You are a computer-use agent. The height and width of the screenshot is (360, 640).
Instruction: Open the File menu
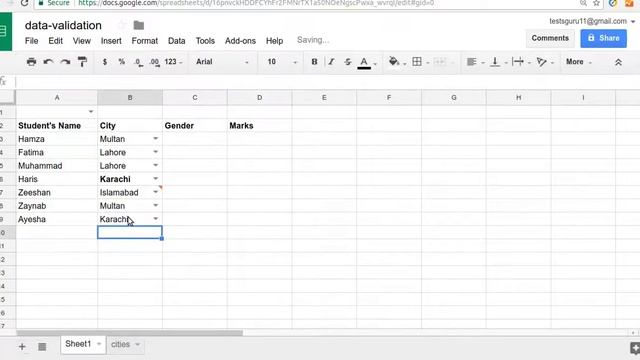[31, 41]
